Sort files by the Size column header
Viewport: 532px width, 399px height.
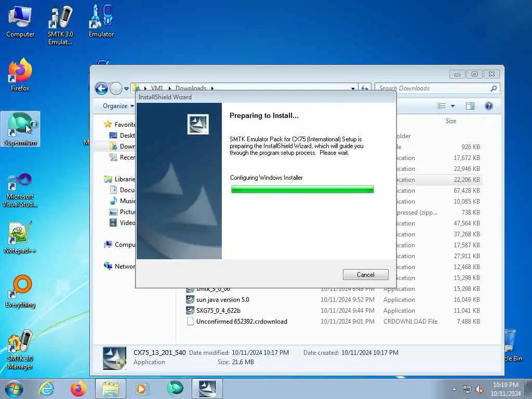pos(451,121)
